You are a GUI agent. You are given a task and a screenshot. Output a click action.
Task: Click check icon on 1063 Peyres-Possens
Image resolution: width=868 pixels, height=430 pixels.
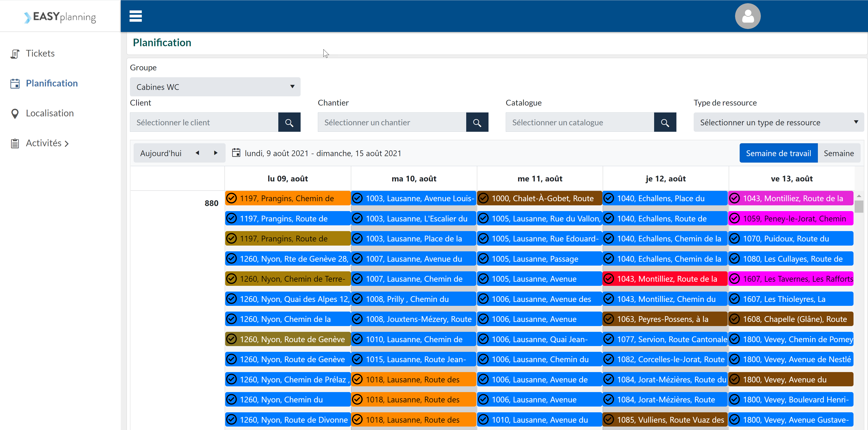609,319
